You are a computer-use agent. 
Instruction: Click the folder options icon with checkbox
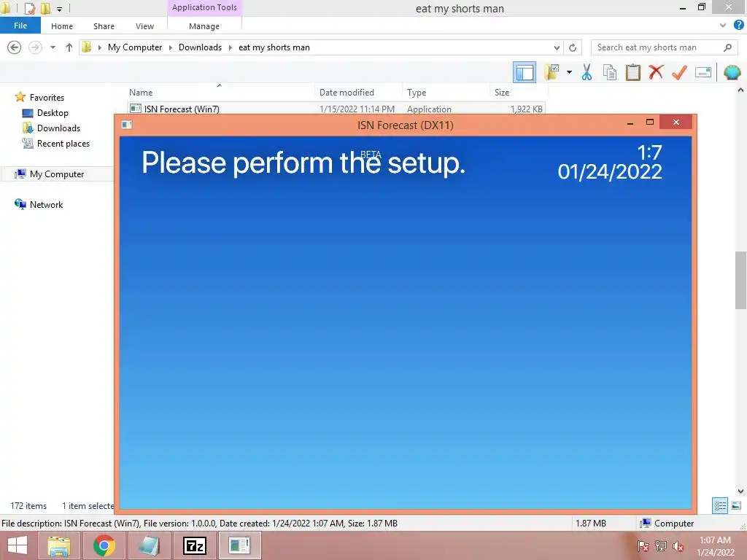pos(551,72)
